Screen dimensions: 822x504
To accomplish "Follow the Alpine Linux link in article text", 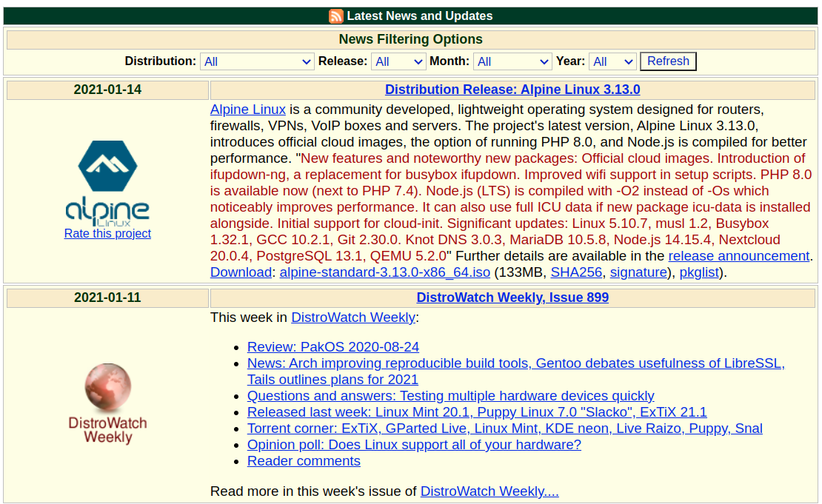I will click(x=248, y=110).
